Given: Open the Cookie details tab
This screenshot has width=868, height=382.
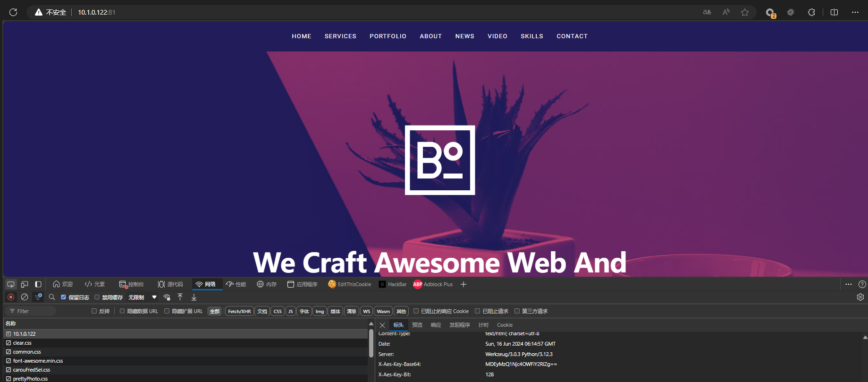Looking at the screenshot, I should pyautogui.click(x=505, y=325).
